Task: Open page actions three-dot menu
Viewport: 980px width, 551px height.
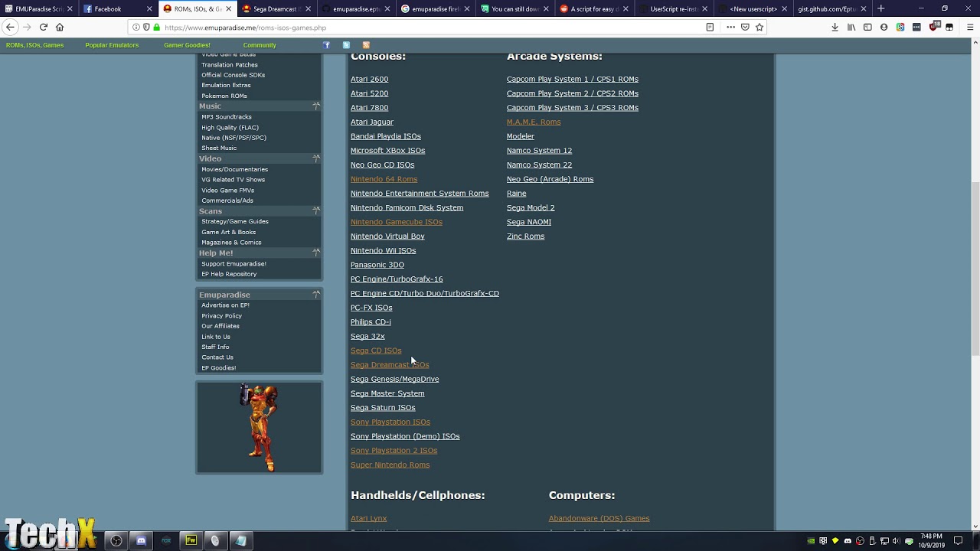Action: [730, 27]
